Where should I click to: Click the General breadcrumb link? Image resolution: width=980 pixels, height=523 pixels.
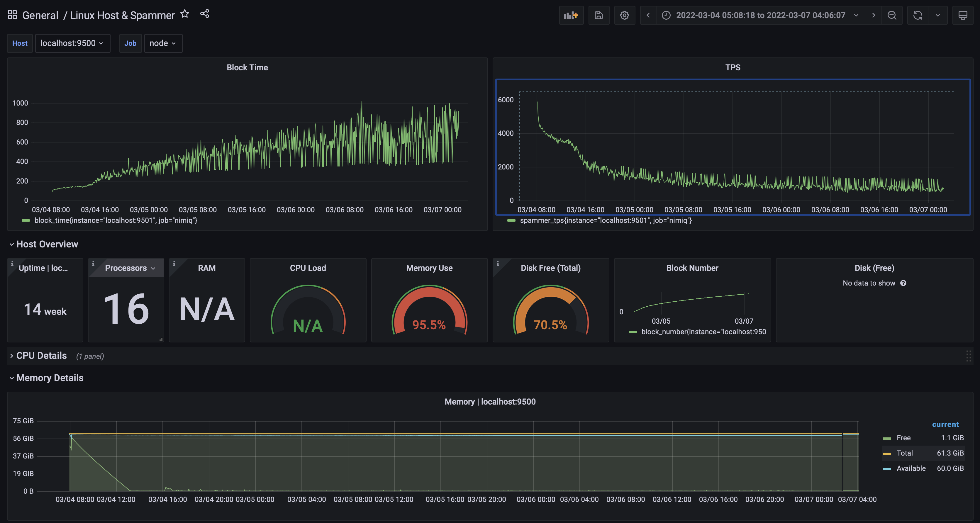point(40,15)
